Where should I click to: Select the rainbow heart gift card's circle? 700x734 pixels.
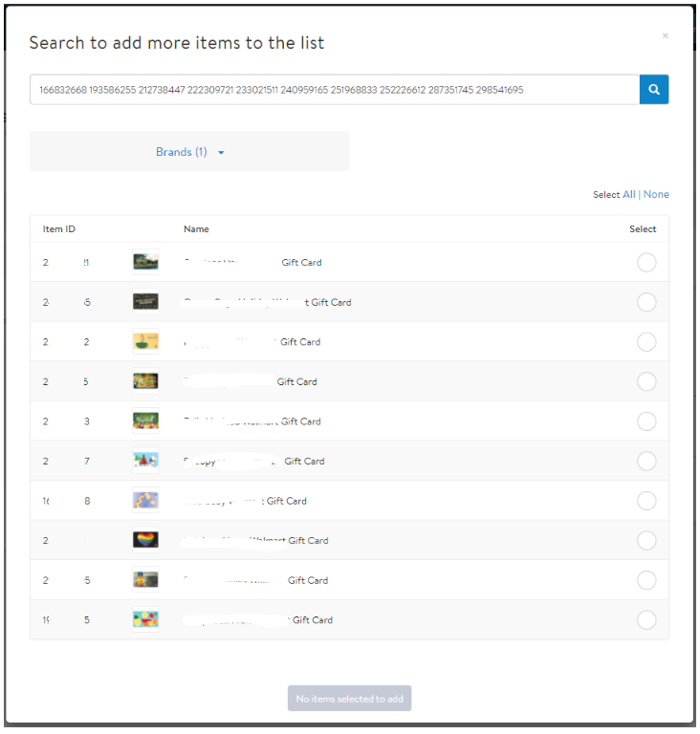tap(646, 541)
